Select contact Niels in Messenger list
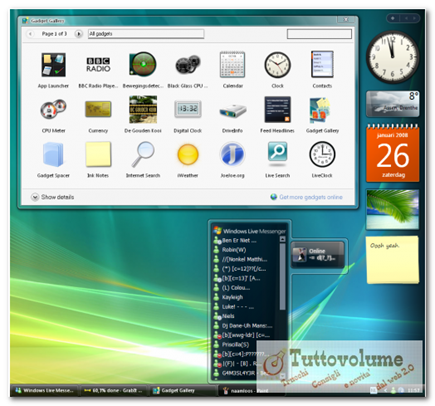This screenshot has height=406, width=435. click(228, 316)
